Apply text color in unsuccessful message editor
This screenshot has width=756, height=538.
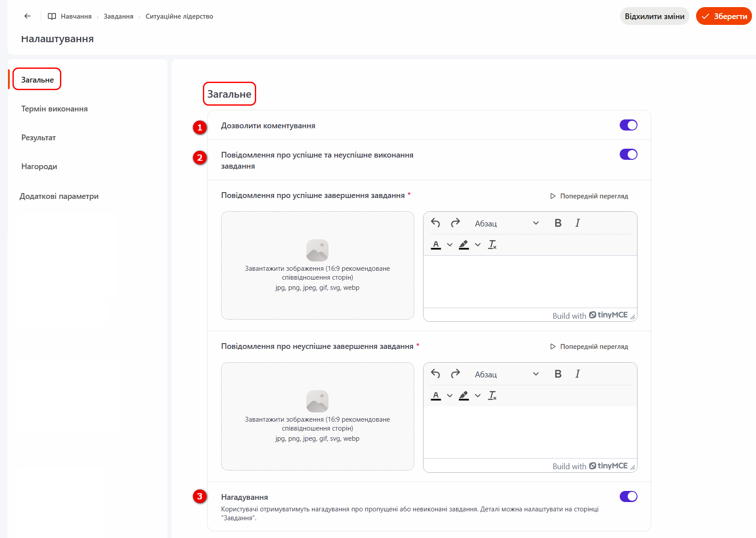(x=436, y=396)
